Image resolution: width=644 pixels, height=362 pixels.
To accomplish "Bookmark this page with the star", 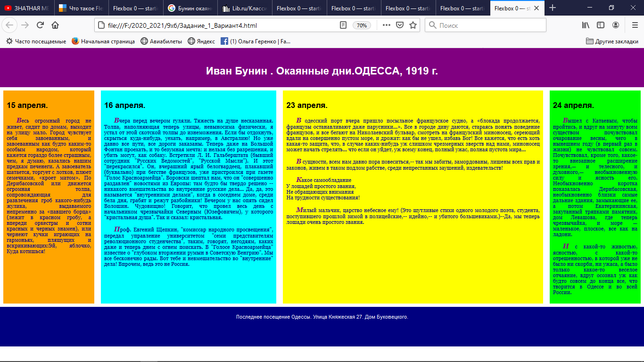I will [x=413, y=25].
